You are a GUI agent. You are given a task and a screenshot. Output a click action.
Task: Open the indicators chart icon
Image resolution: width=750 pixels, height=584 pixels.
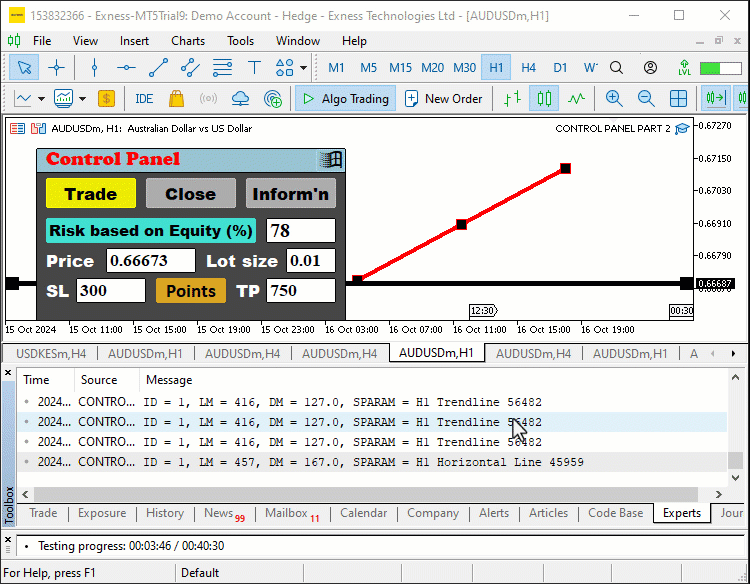64,99
